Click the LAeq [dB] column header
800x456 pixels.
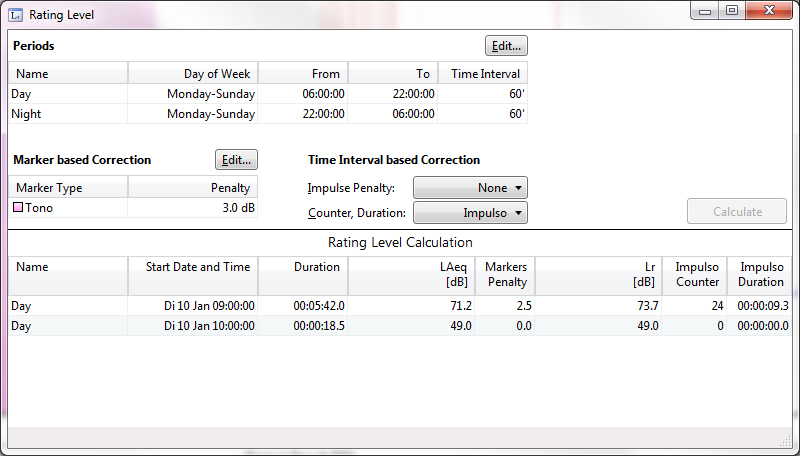coord(411,275)
